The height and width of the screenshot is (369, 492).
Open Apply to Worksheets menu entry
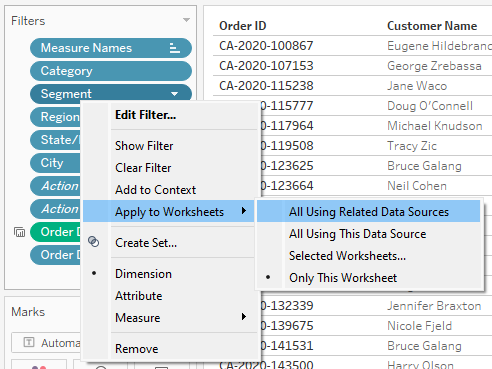170,211
